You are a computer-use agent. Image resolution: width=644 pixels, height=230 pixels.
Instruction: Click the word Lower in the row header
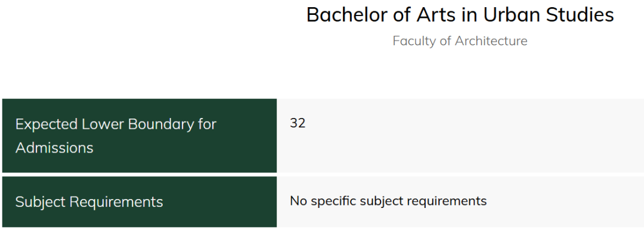103,123
